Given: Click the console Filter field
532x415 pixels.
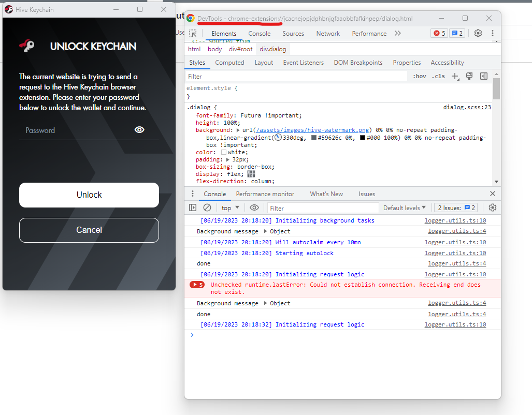Looking at the screenshot, I should [x=323, y=208].
